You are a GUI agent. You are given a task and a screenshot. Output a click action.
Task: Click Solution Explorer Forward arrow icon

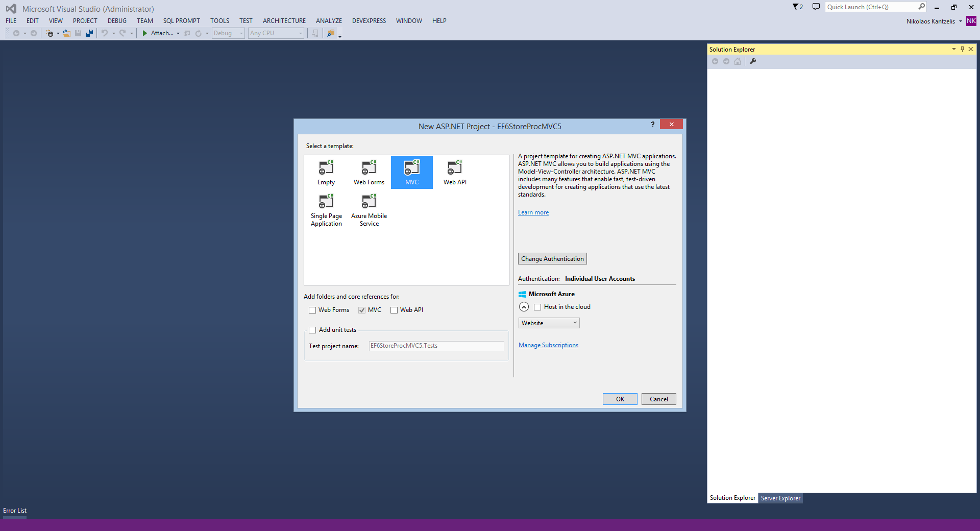point(726,61)
